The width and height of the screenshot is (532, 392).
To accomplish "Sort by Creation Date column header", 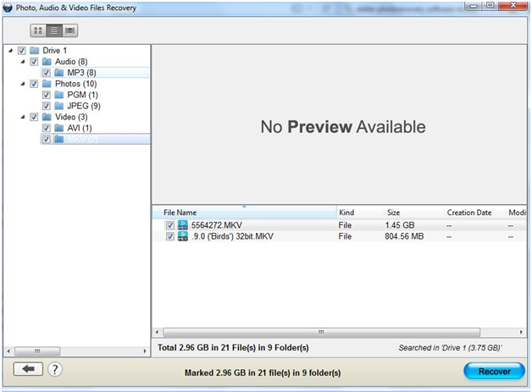I will [x=474, y=213].
